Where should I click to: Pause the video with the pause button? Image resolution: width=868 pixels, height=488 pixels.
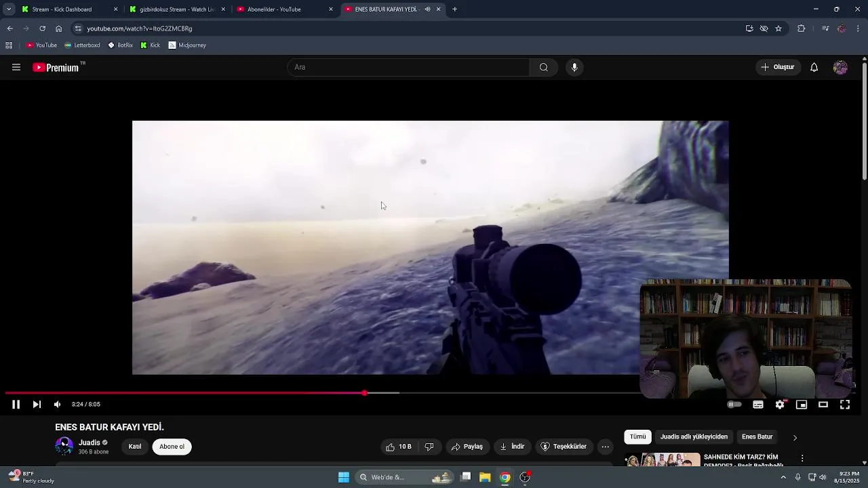click(16, 405)
